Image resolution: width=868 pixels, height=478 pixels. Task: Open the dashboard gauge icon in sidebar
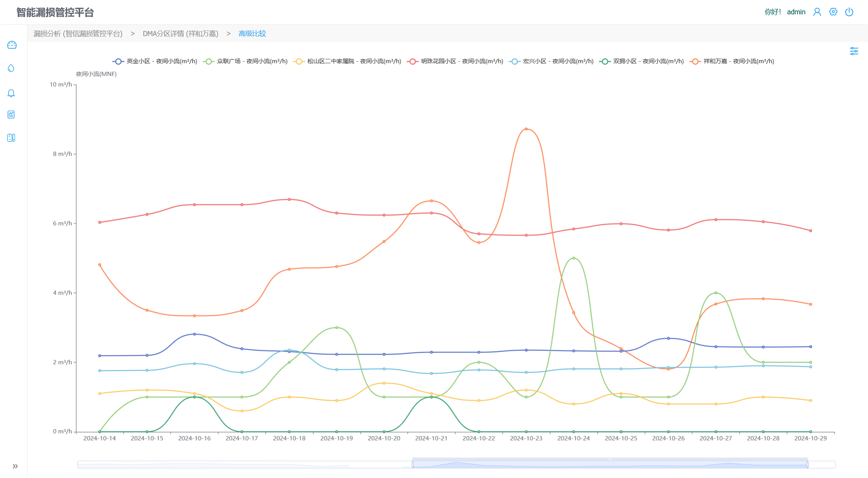click(12, 45)
